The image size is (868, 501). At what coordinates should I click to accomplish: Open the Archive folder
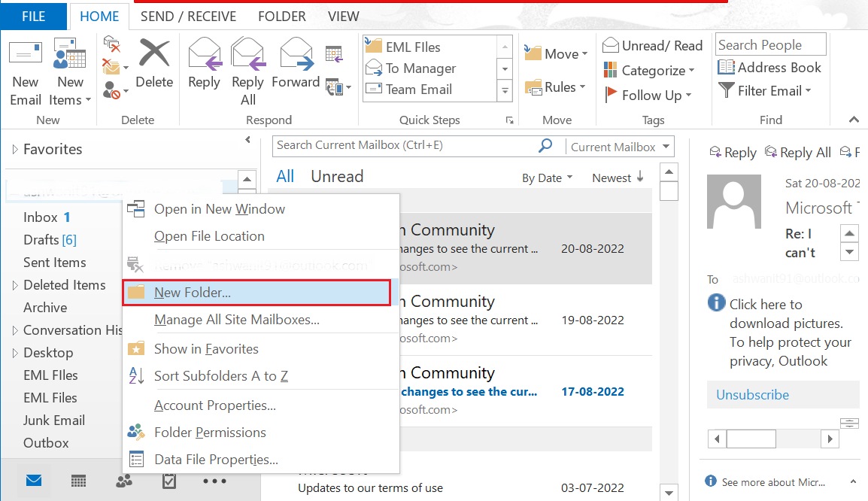click(45, 307)
